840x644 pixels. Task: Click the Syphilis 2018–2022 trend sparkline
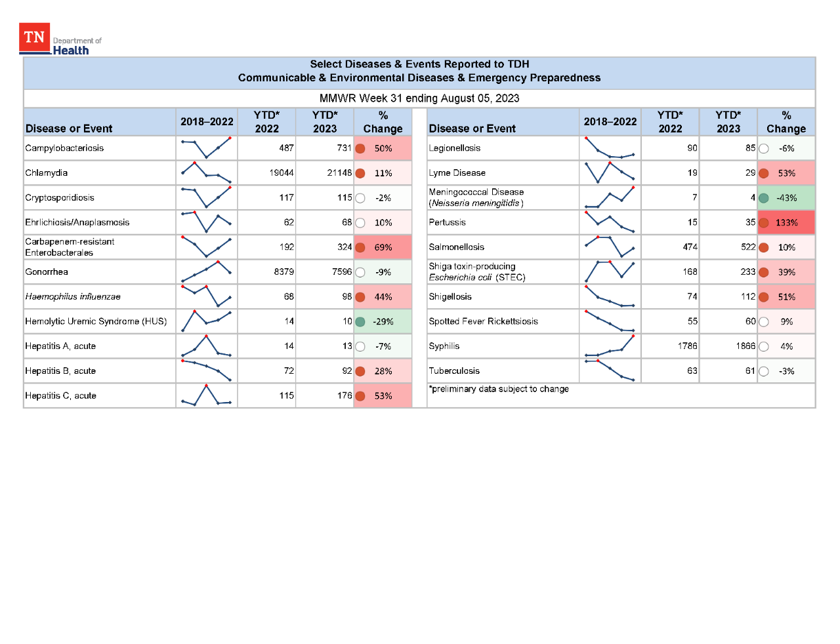610,346
